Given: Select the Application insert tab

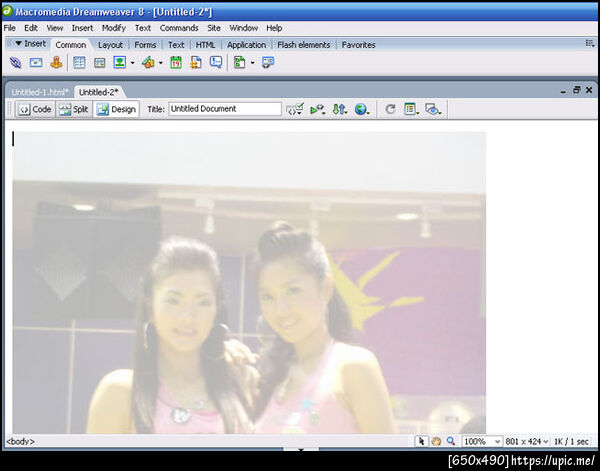Looking at the screenshot, I should click(x=246, y=45).
